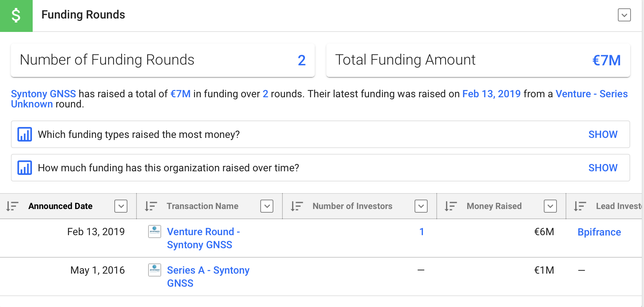The height and width of the screenshot is (307, 644).
Task: Click rounds count 2 link in summary
Action: click(x=265, y=94)
